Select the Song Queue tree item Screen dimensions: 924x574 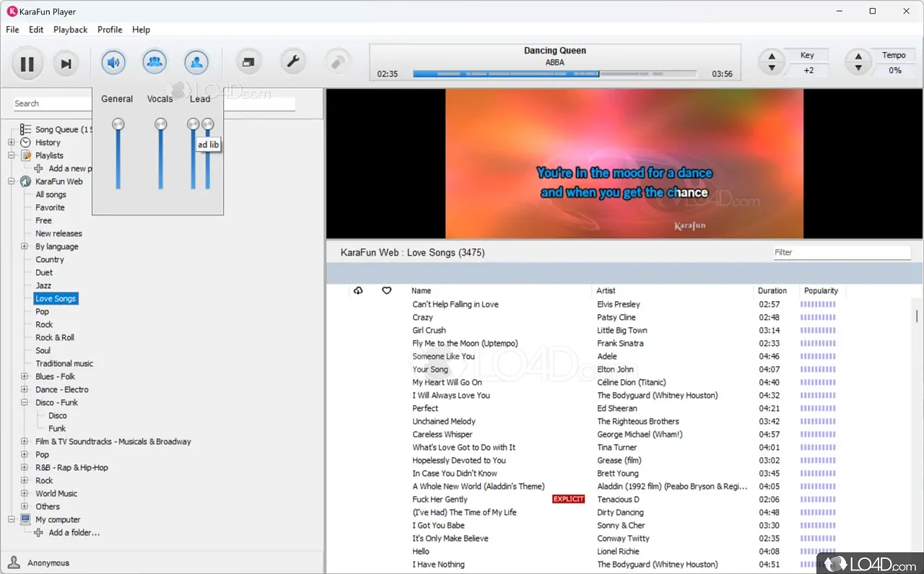pyautogui.click(x=64, y=129)
